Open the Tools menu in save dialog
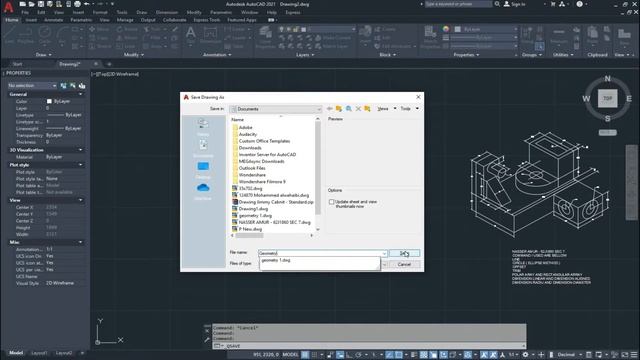 [x=409, y=109]
